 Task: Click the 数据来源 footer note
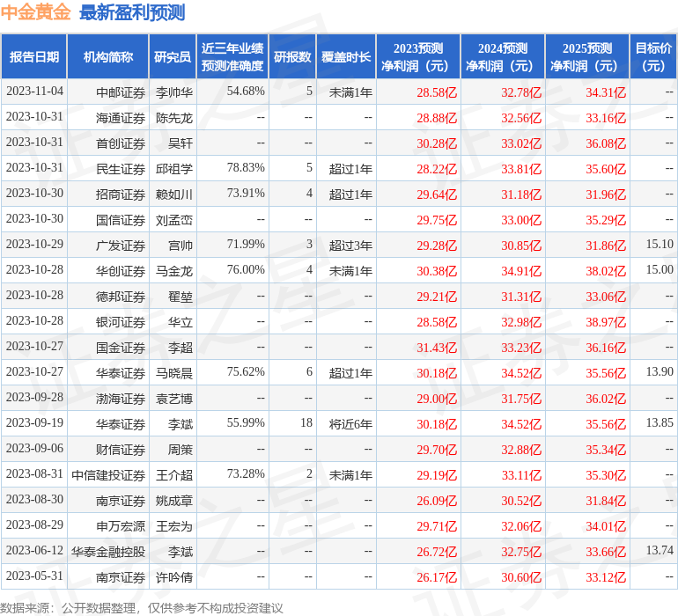tap(142, 608)
